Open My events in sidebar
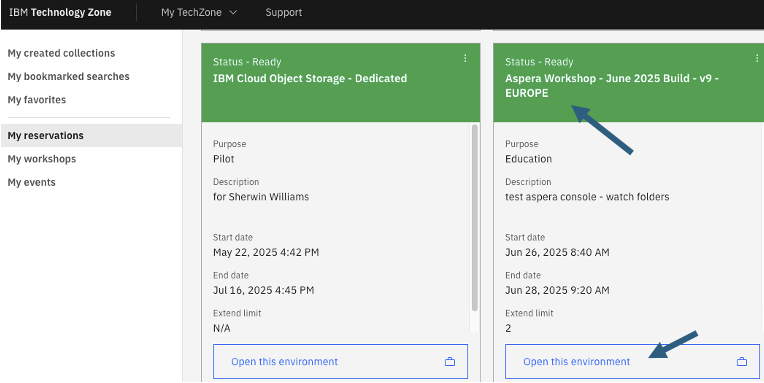Screen dimensions: 764x383 click(x=32, y=182)
